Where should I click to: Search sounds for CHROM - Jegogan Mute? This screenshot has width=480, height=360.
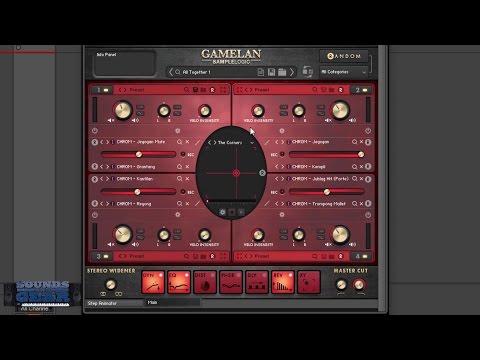[x=180, y=142]
